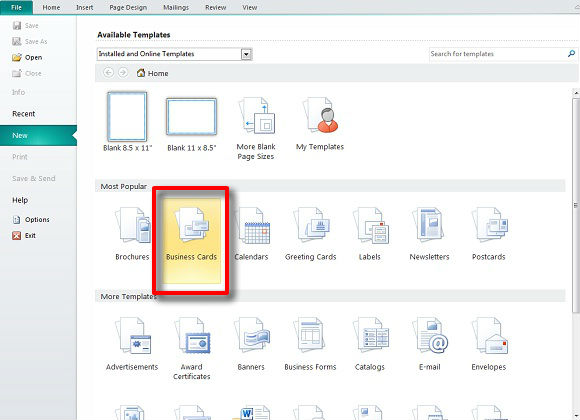
Task: Select the Brochures template icon
Action: pos(133,226)
